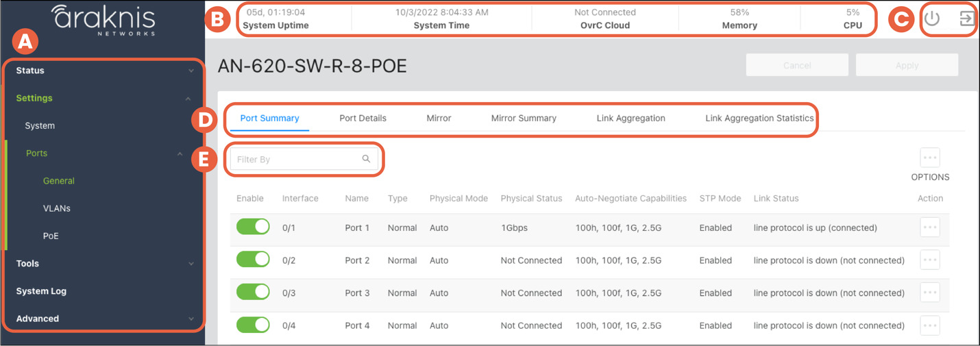This screenshot has width=980, height=346.
Task: Click the logout icon in header
Action: point(966,18)
